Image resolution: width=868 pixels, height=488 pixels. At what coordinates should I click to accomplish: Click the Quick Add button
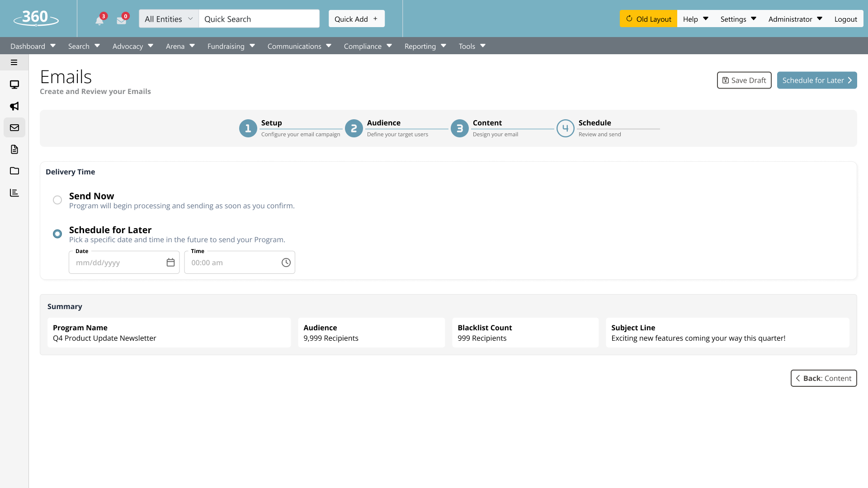coord(357,19)
